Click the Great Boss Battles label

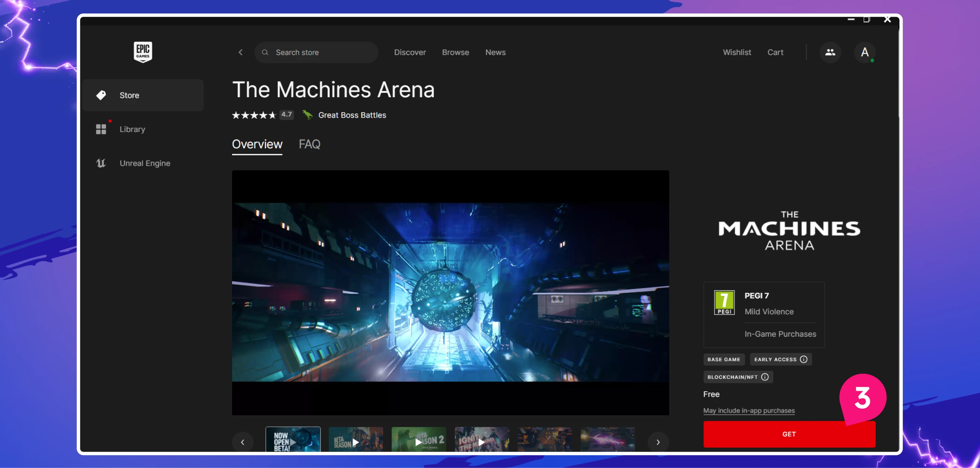(x=352, y=115)
